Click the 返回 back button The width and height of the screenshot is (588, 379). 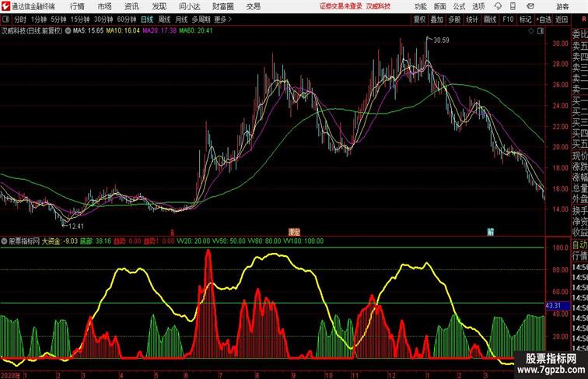tap(562, 19)
